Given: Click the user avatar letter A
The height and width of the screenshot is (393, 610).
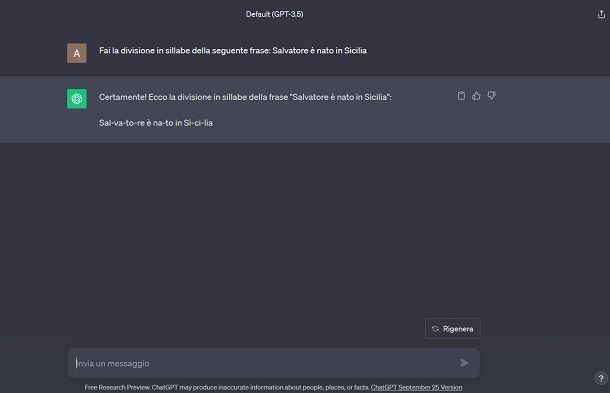Looking at the screenshot, I should point(77,53).
